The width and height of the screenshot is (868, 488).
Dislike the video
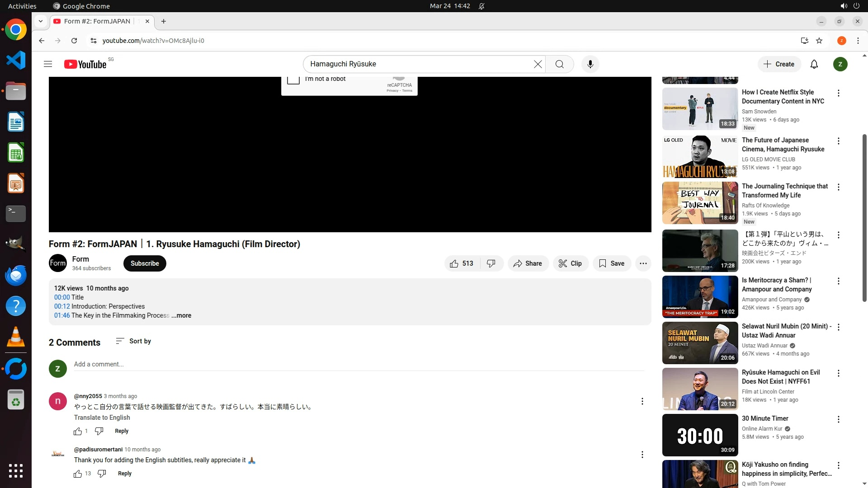491,263
